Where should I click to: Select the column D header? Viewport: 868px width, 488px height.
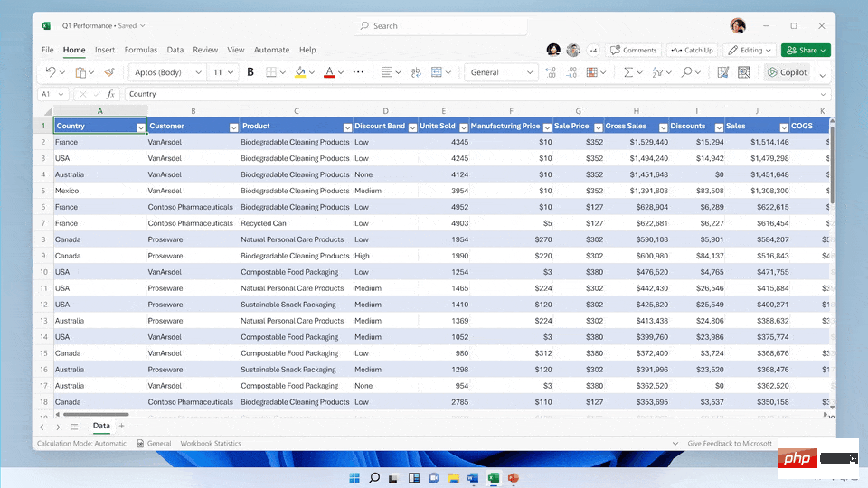point(385,111)
